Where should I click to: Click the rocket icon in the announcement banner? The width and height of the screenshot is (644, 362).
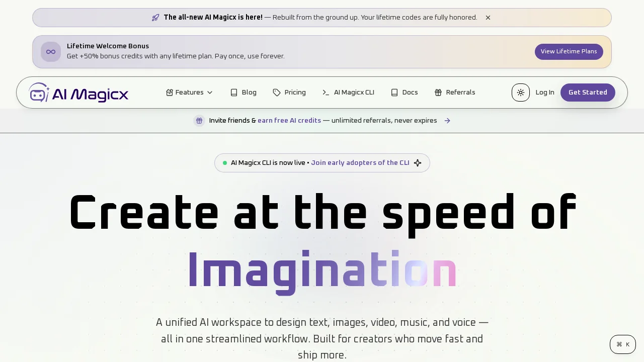point(155,17)
